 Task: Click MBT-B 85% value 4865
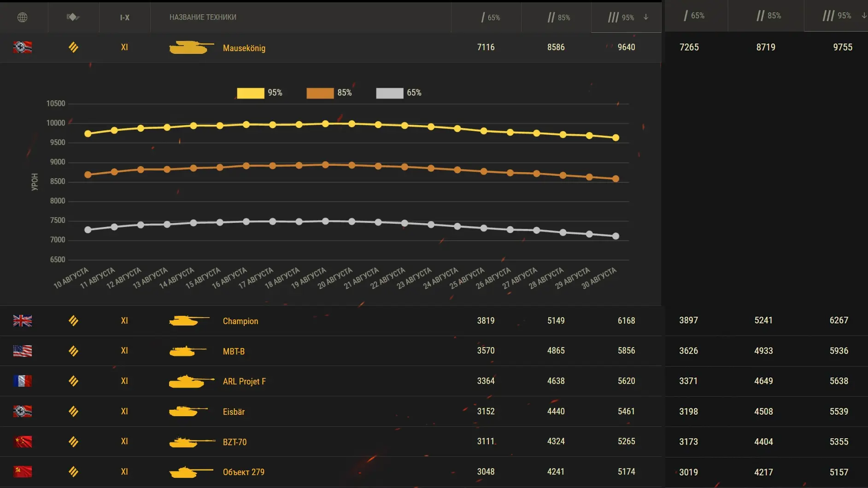pyautogui.click(x=556, y=351)
